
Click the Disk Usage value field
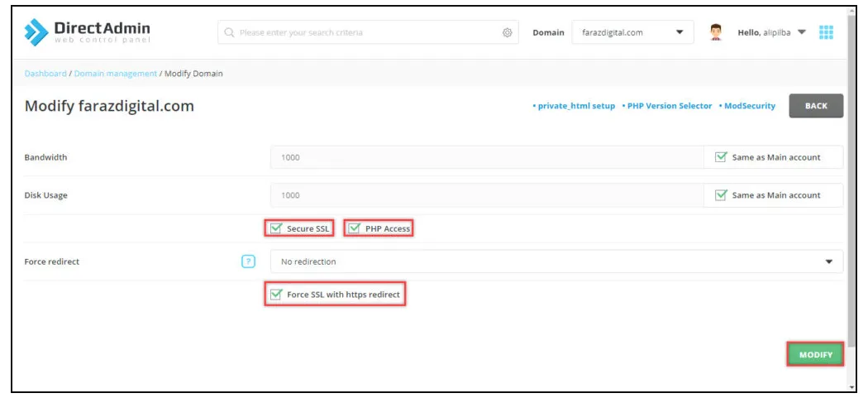tap(487, 194)
